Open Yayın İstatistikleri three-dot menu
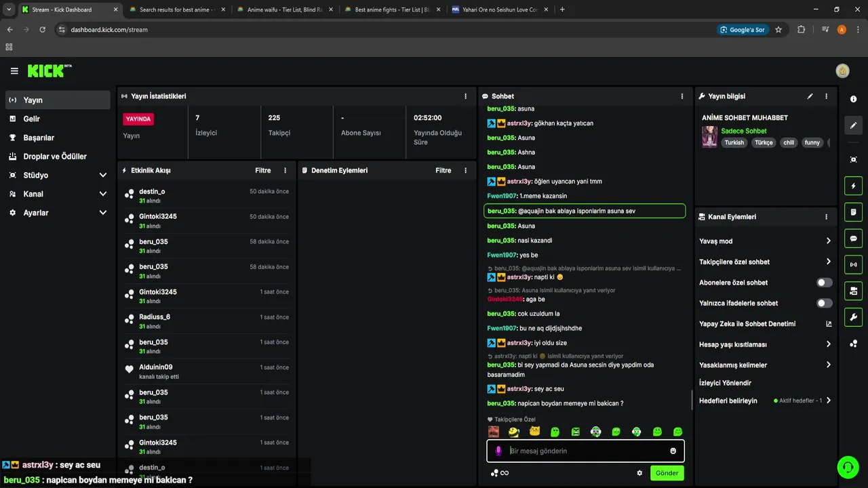 465,96
